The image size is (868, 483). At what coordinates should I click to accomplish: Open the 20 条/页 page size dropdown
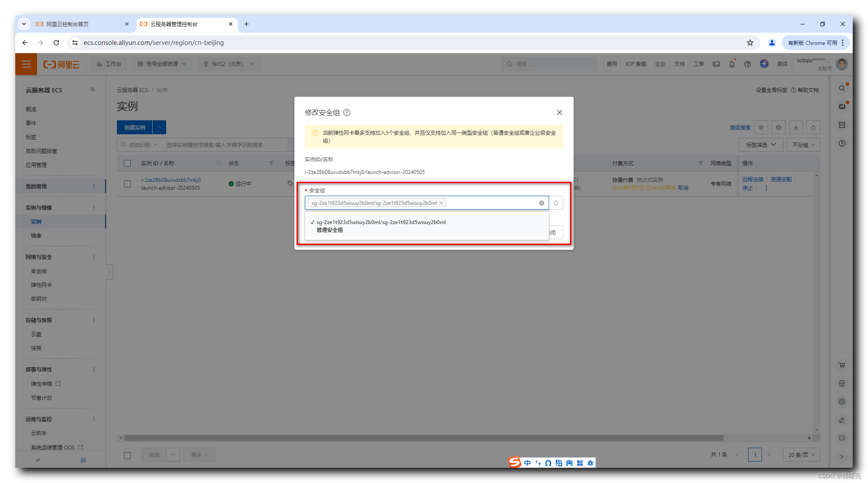click(801, 455)
